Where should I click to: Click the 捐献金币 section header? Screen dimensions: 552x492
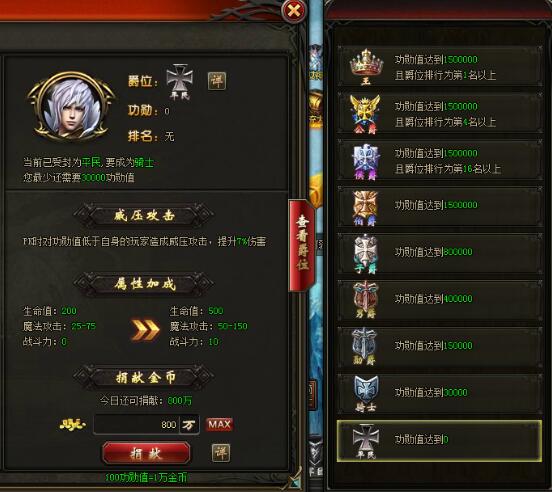pos(144,377)
